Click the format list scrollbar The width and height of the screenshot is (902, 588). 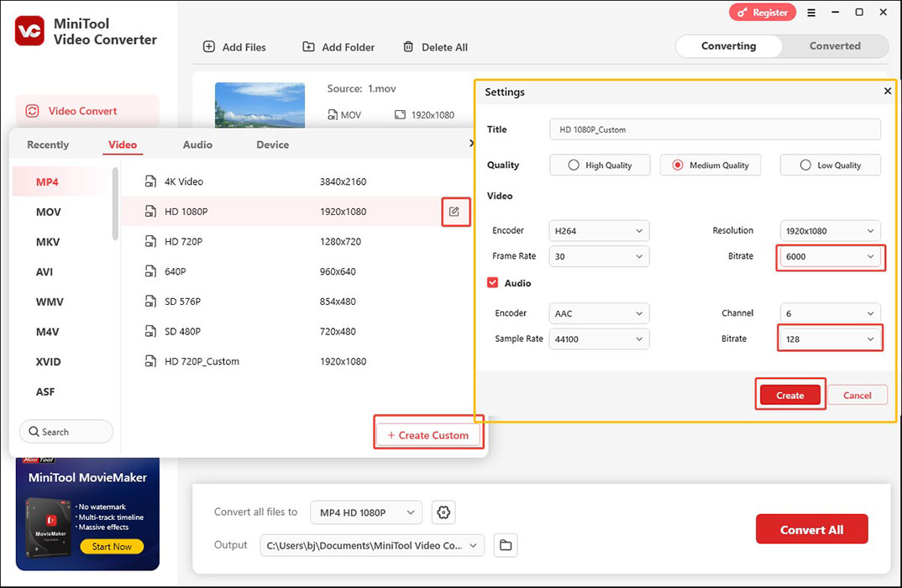(115, 203)
